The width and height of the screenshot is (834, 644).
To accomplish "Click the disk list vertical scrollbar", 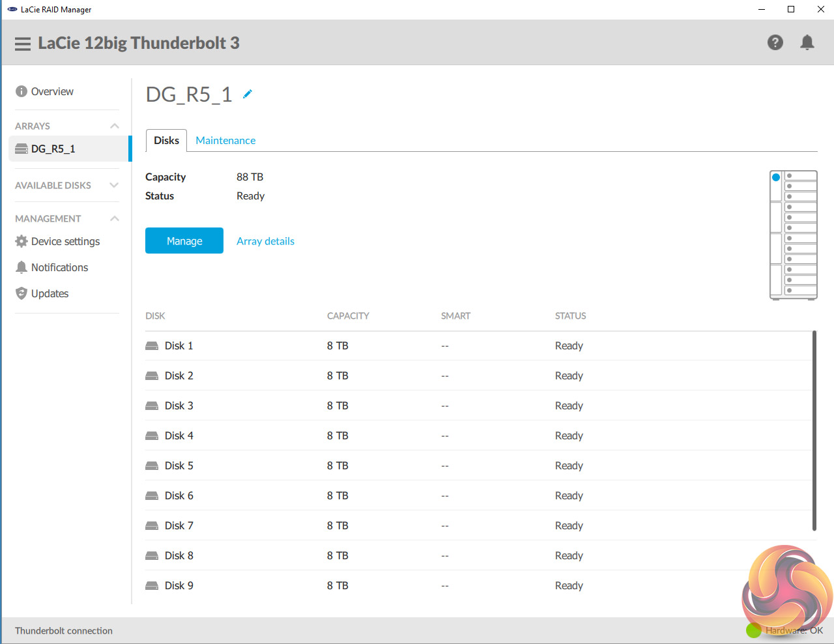I will [814, 431].
